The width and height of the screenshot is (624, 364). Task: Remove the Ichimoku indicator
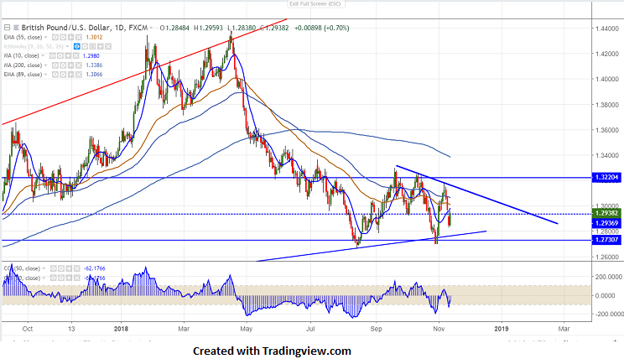pos(108,46)
